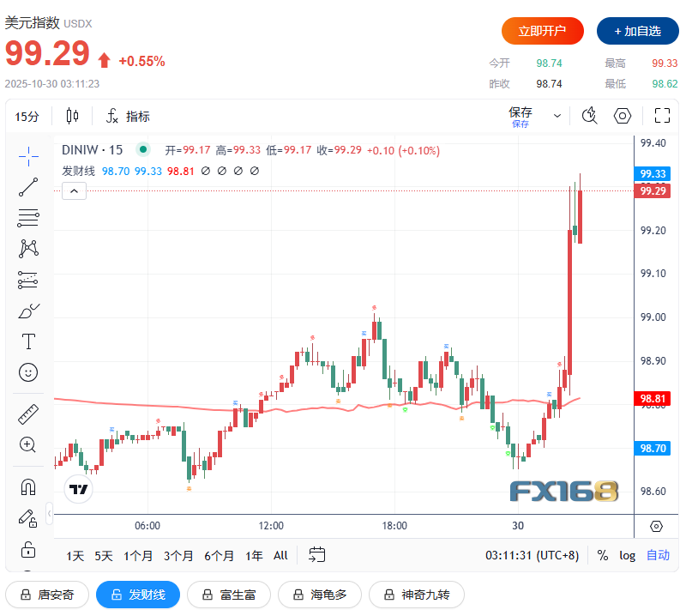This screenshot has width=686, height=616.
Task: Open the emoji icons tool
Action: (x=28, y=372)
